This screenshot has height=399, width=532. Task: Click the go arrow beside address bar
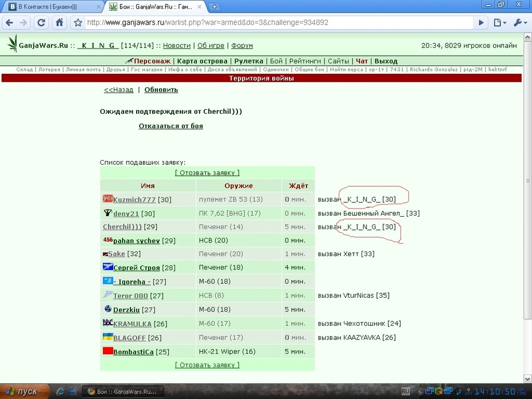[x=481, y=23]
